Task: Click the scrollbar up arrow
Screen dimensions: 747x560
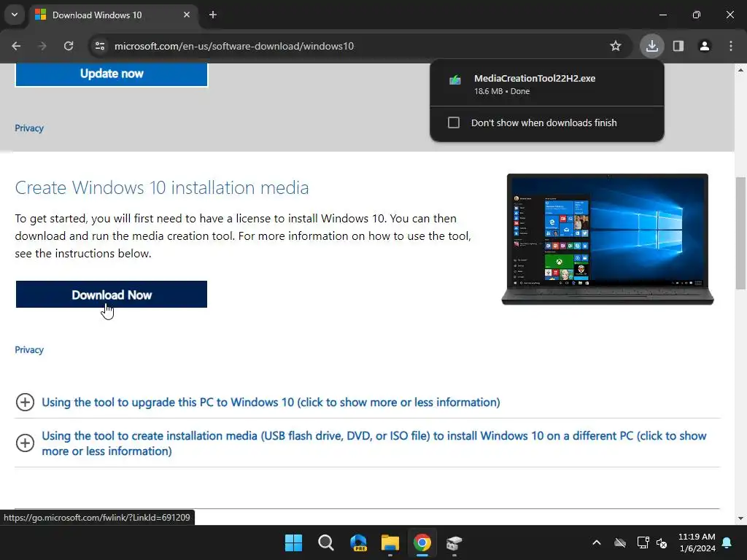Action: pyautogui.click(x=740, y=70)
